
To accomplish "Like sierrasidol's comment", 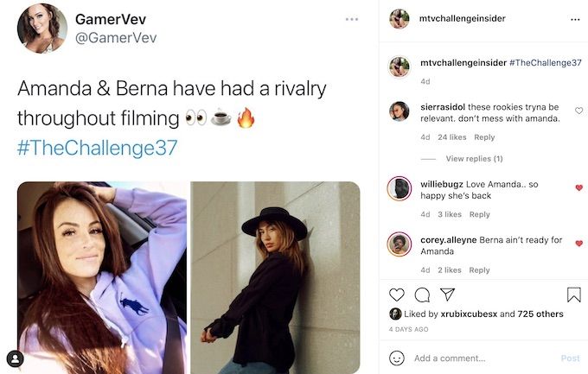I will point(579,111).
